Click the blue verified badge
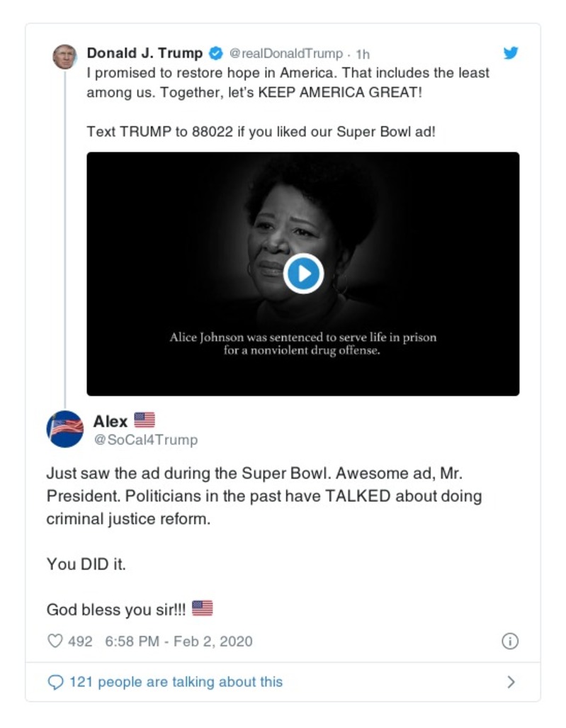Viewport: 566px width, 728px height. click(215, 54)
